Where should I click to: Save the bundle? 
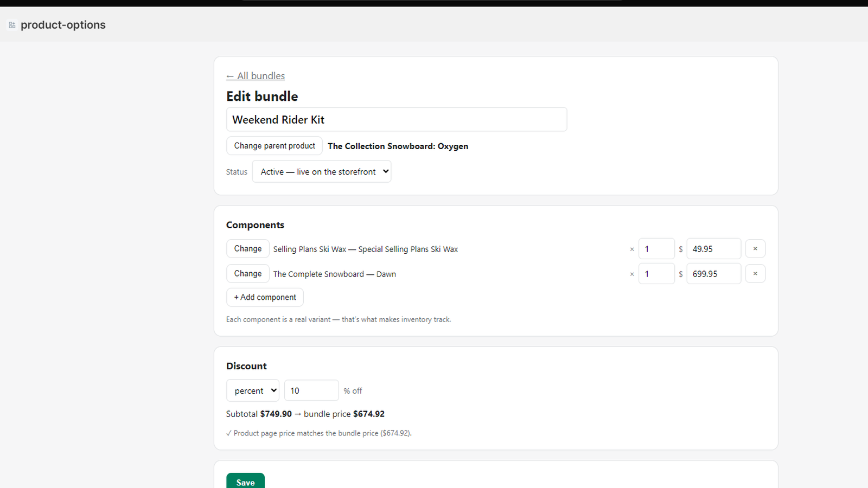245,482
